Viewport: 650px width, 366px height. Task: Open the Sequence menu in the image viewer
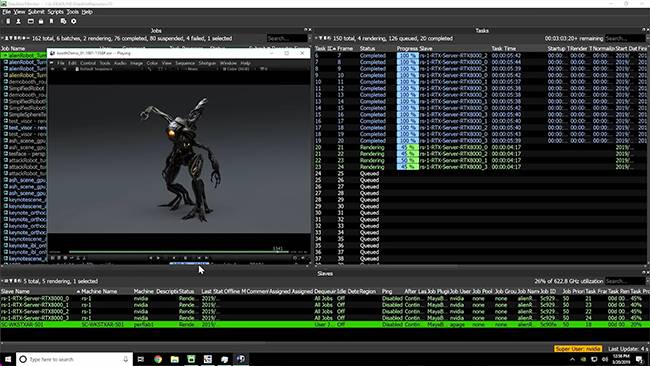[185, 63]
